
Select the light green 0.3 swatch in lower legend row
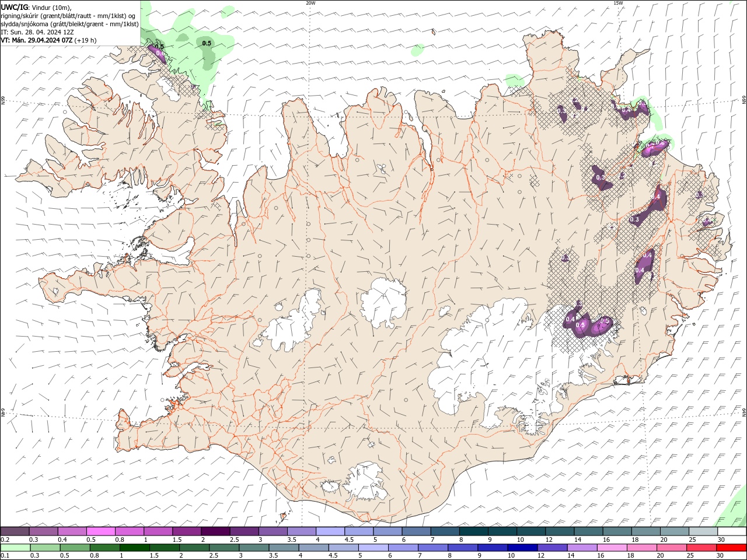[45, 548]
